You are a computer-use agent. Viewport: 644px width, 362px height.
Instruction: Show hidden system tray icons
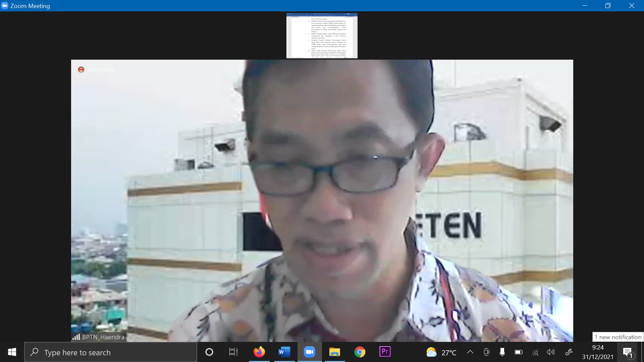(x=470, y=352)
